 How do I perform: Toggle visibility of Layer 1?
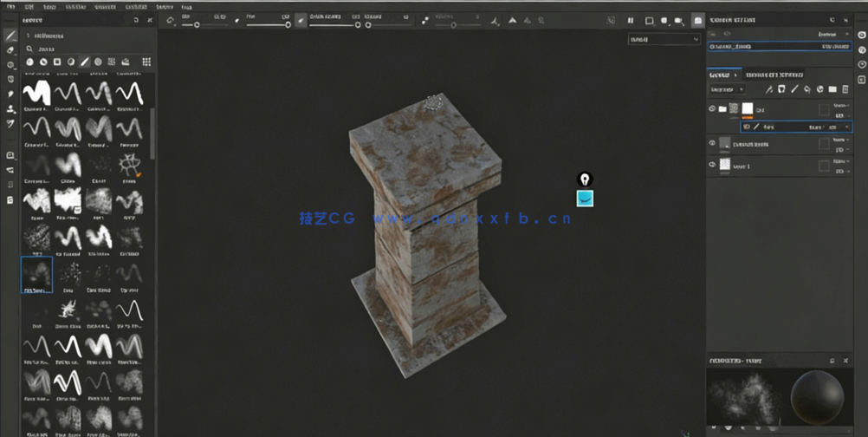[x=712, y=165]
